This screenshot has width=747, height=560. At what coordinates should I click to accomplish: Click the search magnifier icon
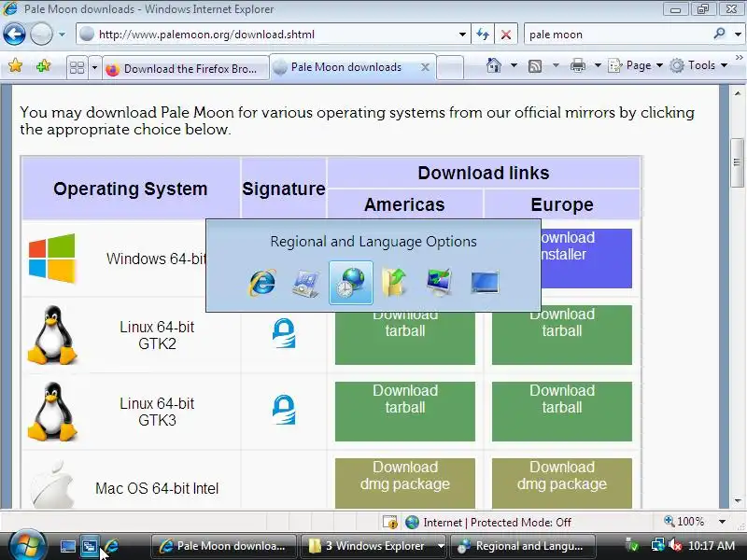click(x=719, y=34)
